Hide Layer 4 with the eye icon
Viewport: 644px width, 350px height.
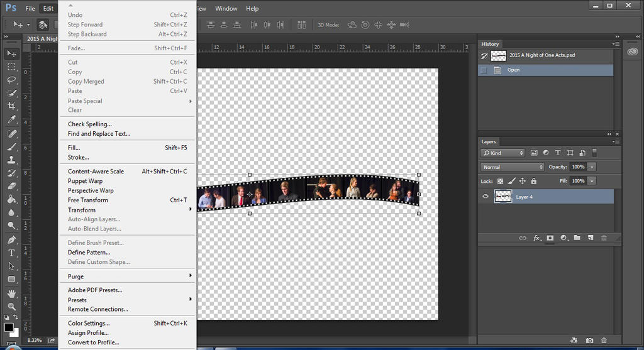coord(485,197)
